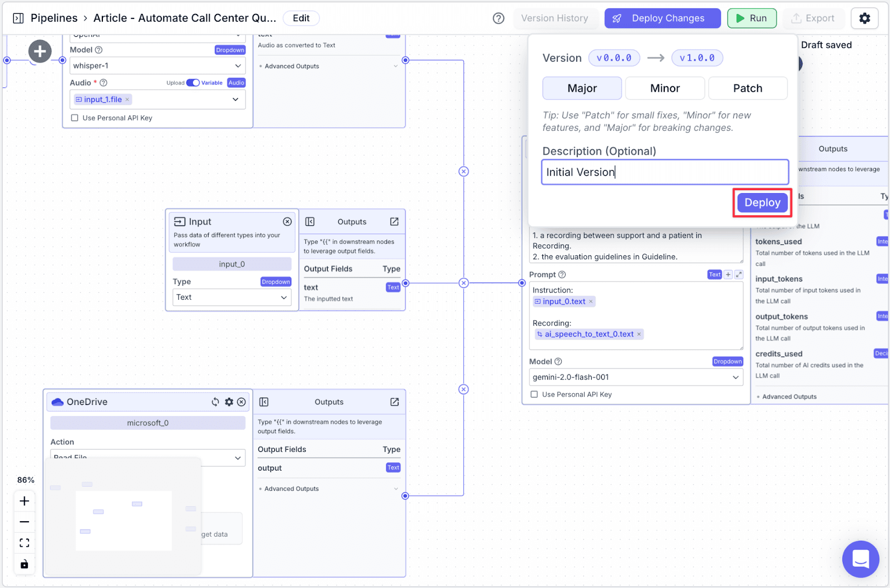Toggle the canvas lock icon
Viewport: 890px width, 588px height.
pyautogui.click(x=24, y=564)
